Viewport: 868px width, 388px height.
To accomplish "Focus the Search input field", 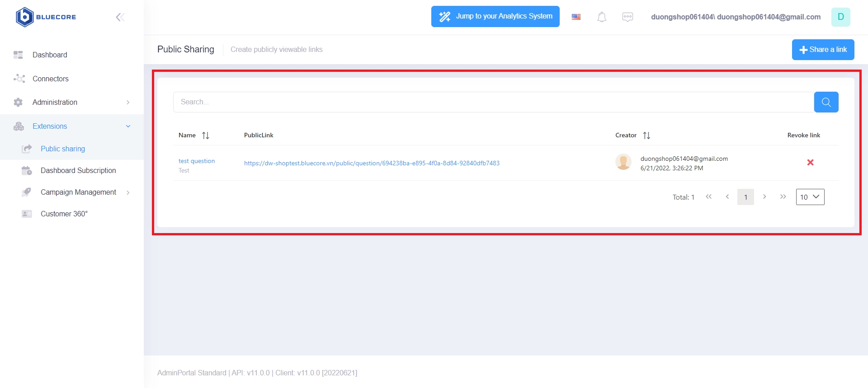I will 493,102.
